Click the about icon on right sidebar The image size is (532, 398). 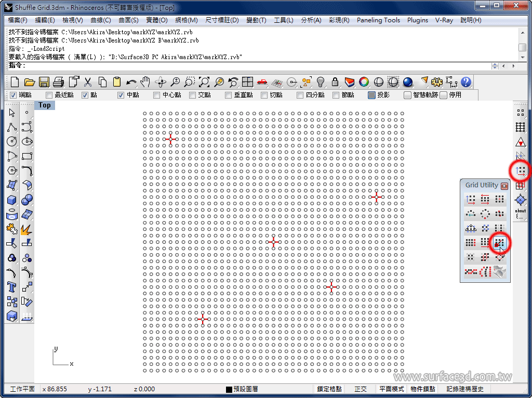point(521,213)
